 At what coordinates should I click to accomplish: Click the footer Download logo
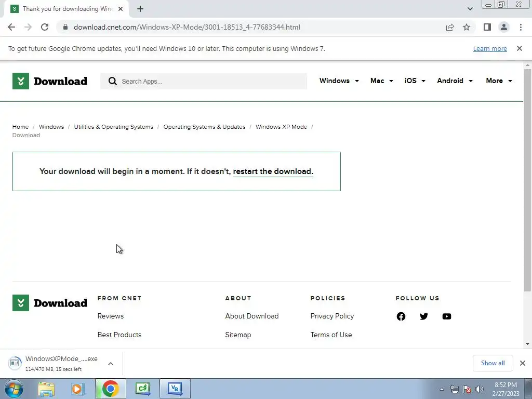pyautogui.click(x=50, y=303)
